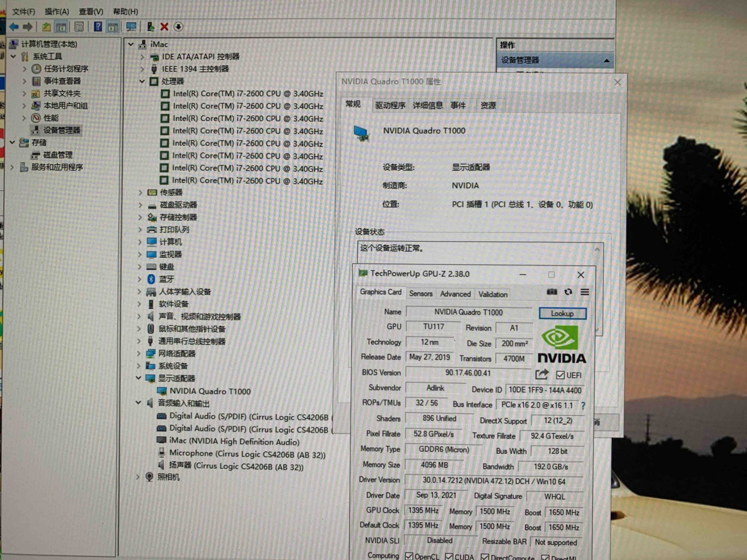Click the disable device down-arrow icon
The width and height of the screenshot is (747, 560).
click(x=179, y=27)
